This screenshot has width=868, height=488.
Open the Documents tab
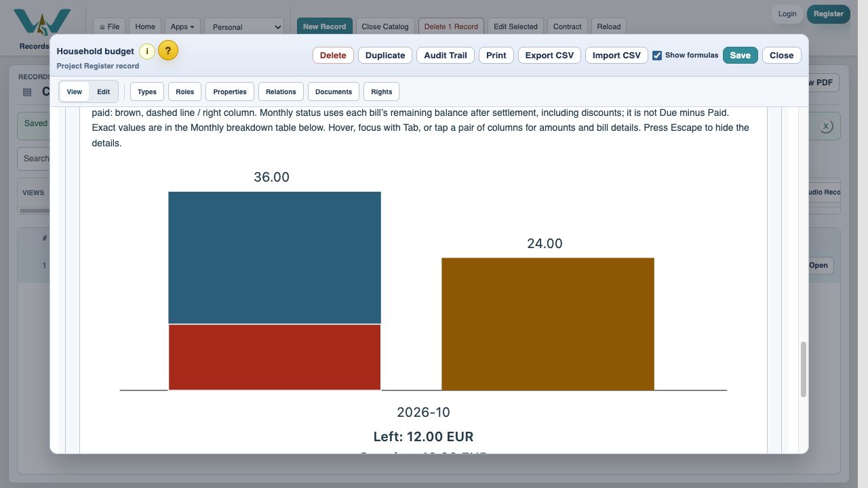click(334, 91)
